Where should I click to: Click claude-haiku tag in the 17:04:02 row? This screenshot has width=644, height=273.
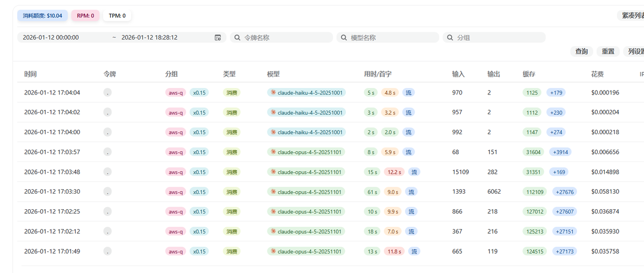[x=306, y=112]
